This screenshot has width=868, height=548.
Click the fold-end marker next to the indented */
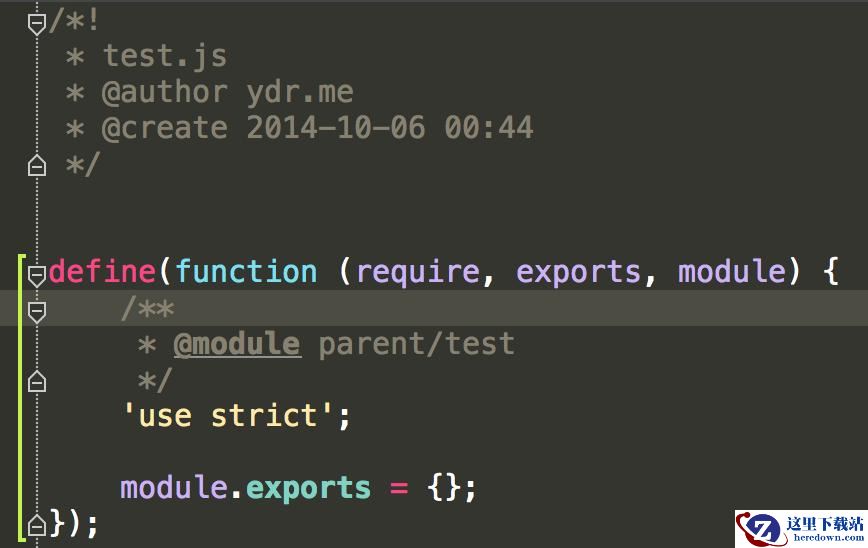pos(37,381)
